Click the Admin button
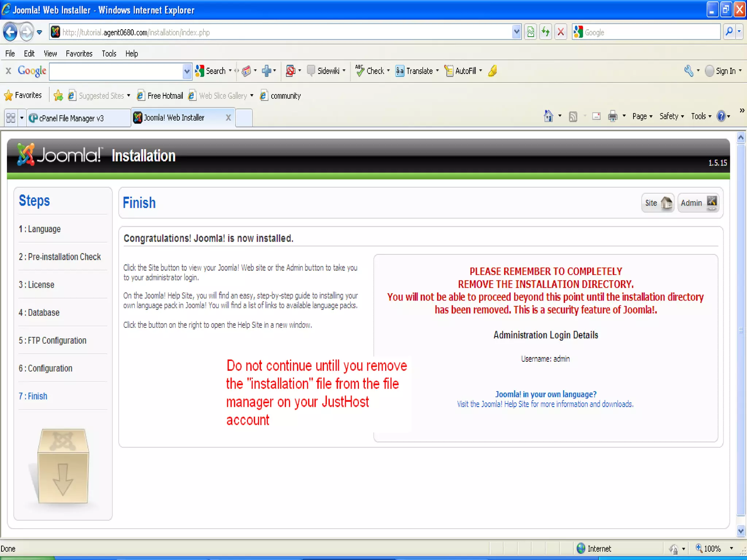Image resolution: width=747 pixels, height=560 pixels. (698, 203)
